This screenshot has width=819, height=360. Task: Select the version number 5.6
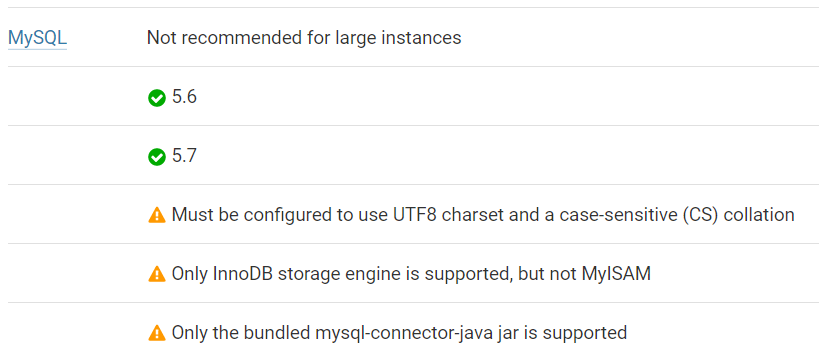click(x=184, y=97)
